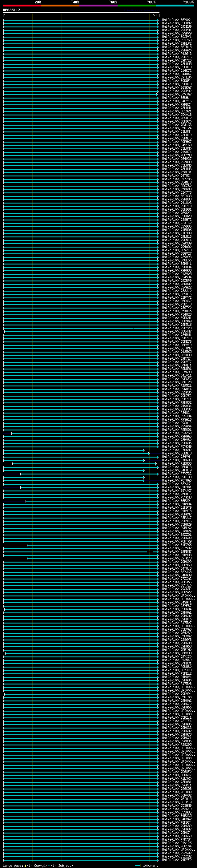This screenshot has width=197, height=868.
Task: Select the UniRef100_O81921 label
Action: coord(177,111)
